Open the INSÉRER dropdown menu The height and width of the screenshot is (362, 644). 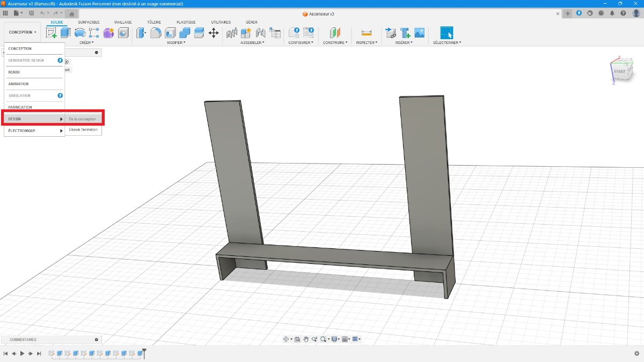[x=404, y=42]
